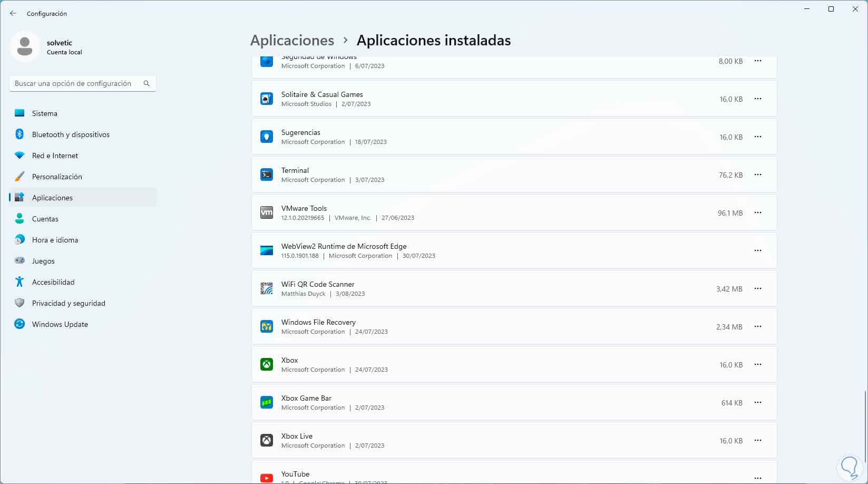Click the Bluetooth y dispositivos icon

19,134
